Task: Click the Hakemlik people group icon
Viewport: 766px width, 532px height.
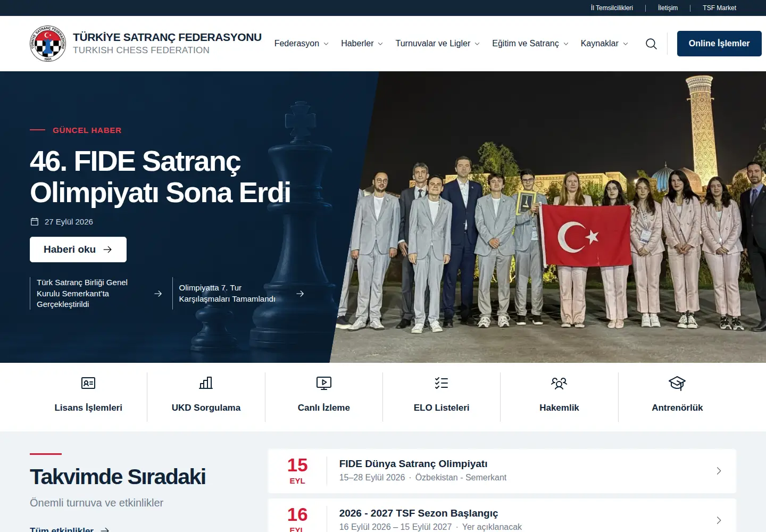Action: pos(559,383)
